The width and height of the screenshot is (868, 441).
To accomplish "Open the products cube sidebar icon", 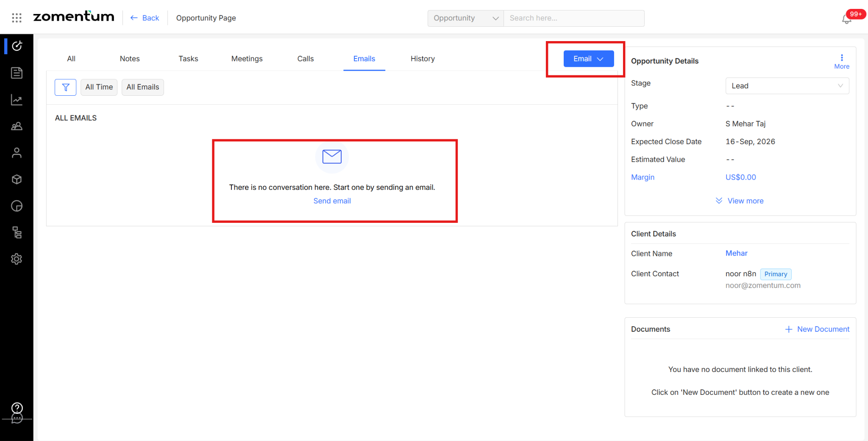I will [x=17, y=179].
